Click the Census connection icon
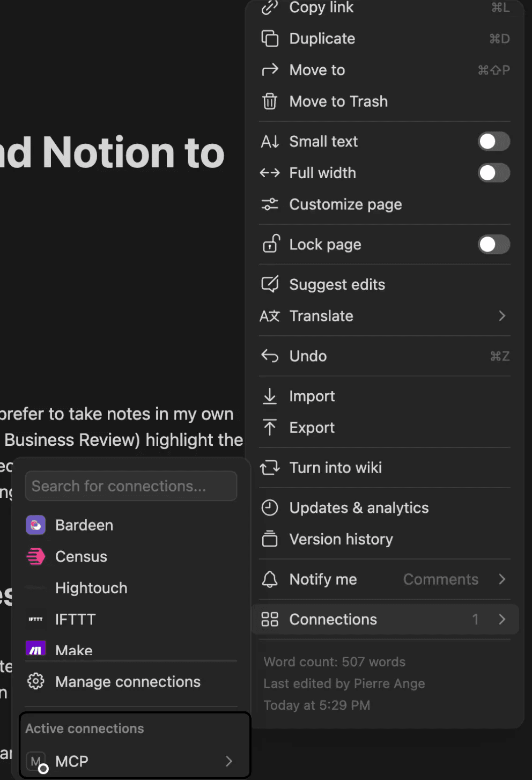532x780 pixels. click(36, 557)
